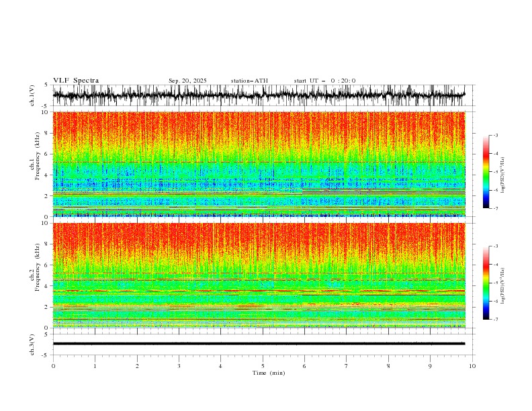This screenshot has height=411, width=532.
Task: Click time axis tick label "1"
Action: 95,366
